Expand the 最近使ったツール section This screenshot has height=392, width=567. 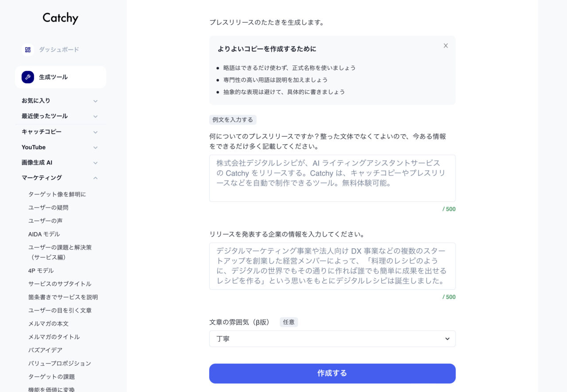[60, 116]
